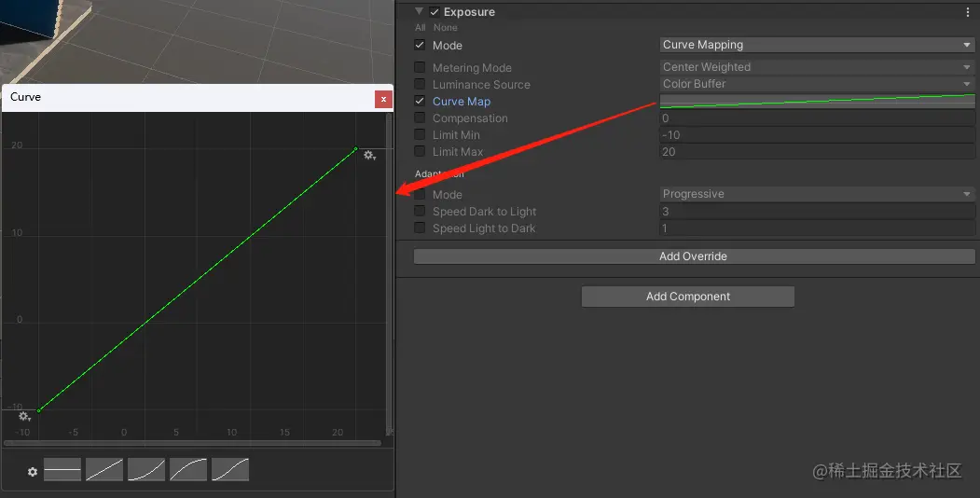Open the gear options near the upper curve key

(370, 156)
